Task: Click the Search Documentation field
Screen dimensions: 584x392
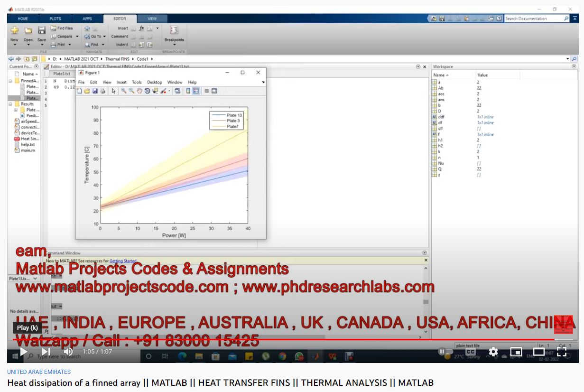Action: pos(534,19)
